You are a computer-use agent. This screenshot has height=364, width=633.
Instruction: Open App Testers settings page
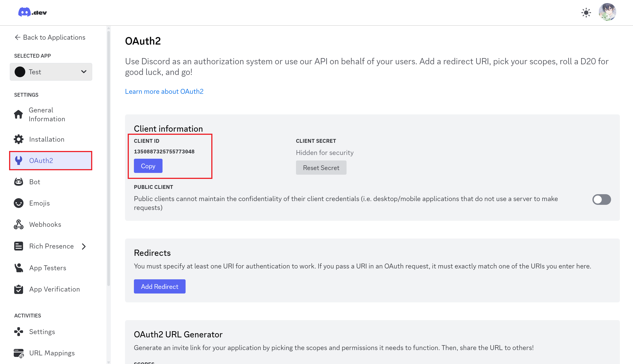pyautogui.click(x=47, y=268)
